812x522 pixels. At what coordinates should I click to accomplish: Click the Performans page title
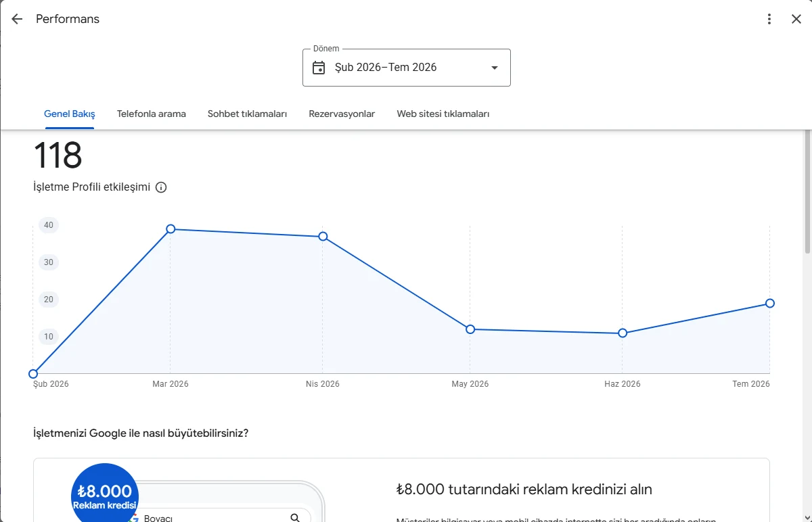point(68,19)
